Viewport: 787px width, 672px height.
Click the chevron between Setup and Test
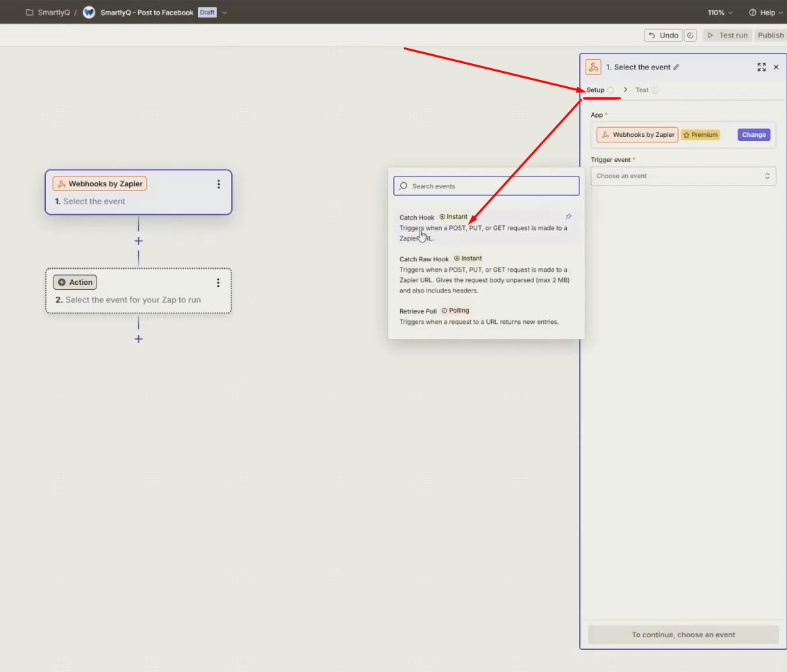[625, 90]
